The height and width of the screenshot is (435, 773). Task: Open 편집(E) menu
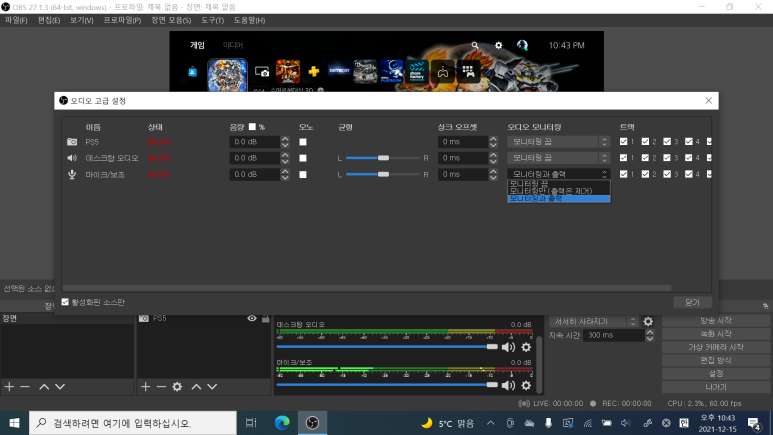click(49, 20)
